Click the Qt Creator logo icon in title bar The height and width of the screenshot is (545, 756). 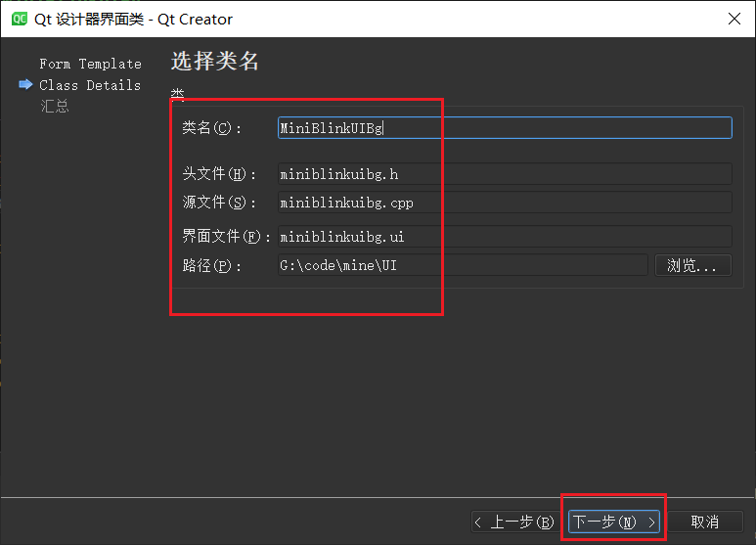[x=20, y=20]
